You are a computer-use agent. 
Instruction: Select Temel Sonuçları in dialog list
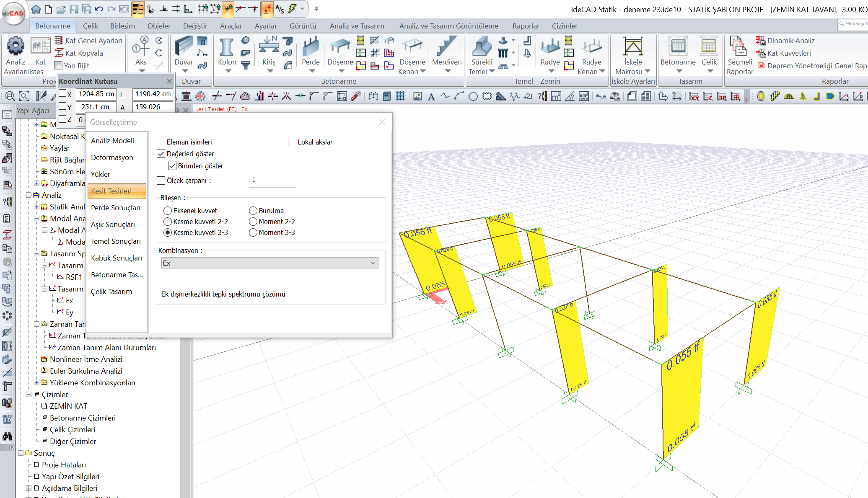tap(117, 241)
